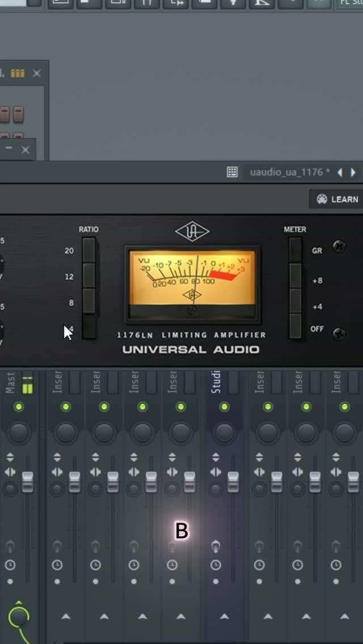Open latency clock on the Studio track
Image resolution: width=363 pixels, height=644 pixels.
point(216,566)
